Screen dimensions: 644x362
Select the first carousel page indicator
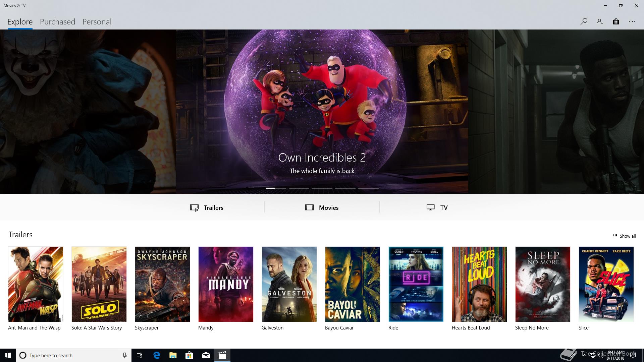tap(276, 188)
